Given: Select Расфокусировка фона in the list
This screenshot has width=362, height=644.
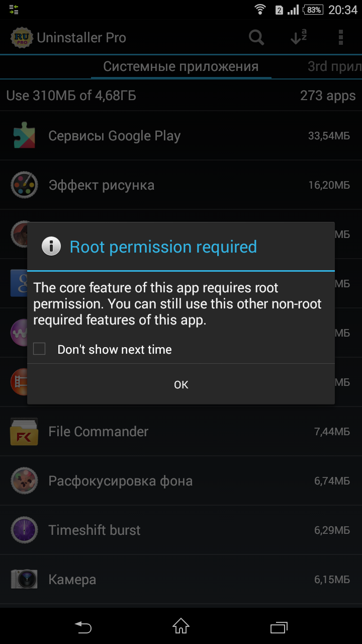Looking at the screenshot, I should tap(181, 481).
